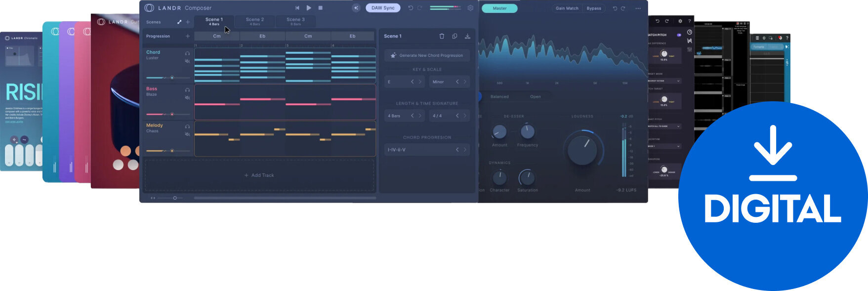Viewport: 868px width, 291px height.
Task: Adjust the Bass track volume slider
Action: click(x=168, y=114)
